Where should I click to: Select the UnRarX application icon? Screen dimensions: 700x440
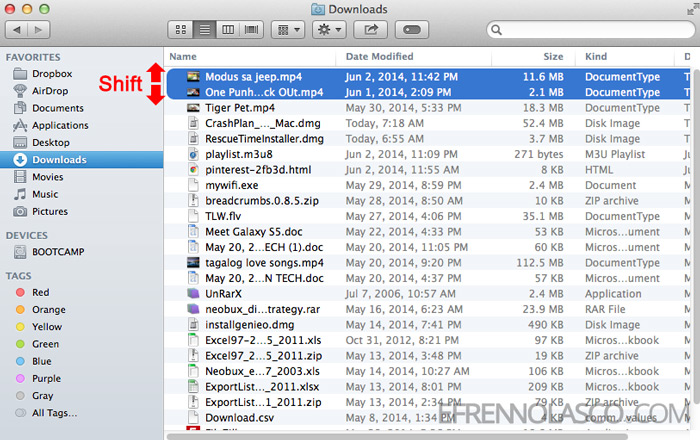[x=193, y=294]
